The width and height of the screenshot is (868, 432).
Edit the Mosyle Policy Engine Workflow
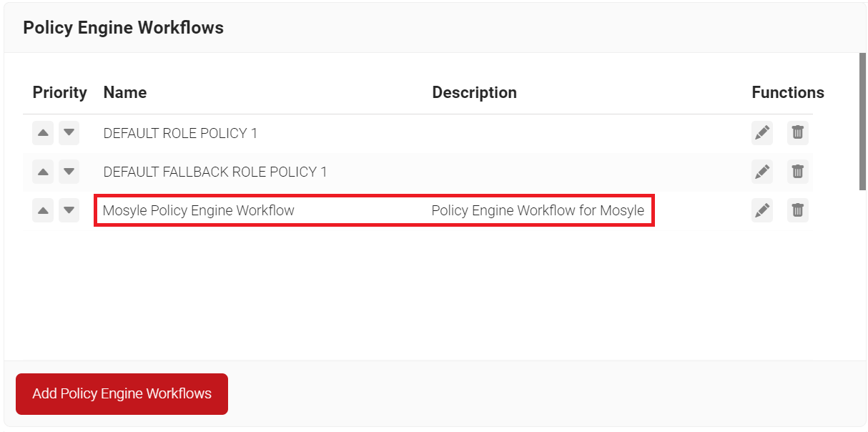coord(762,210)
